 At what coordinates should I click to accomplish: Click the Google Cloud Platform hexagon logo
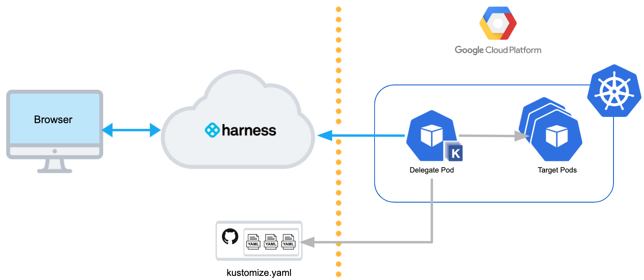coord(497,24)
